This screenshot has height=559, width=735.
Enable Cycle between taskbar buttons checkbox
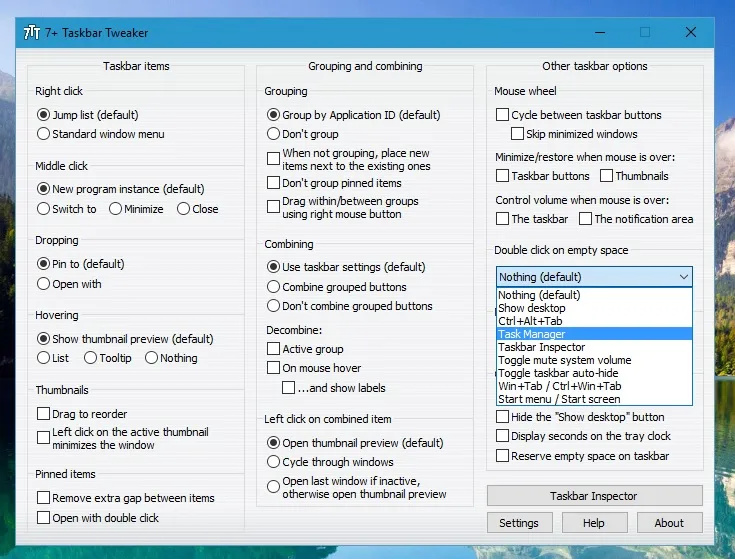coord(503,115)
